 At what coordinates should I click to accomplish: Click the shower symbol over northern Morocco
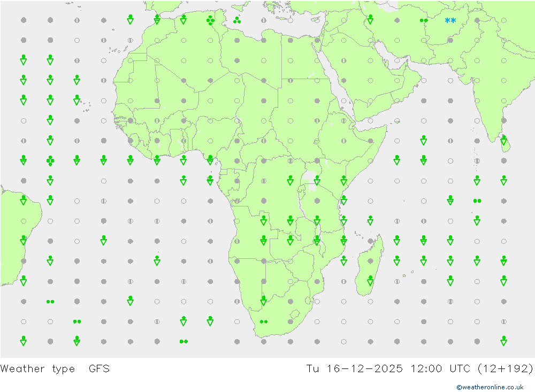point(157,19)
